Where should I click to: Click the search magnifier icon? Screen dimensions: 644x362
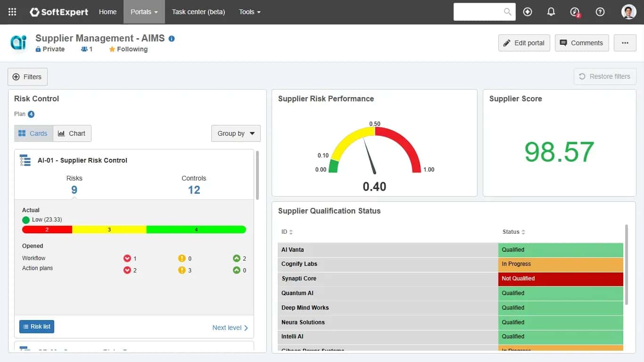coord(508,12)
